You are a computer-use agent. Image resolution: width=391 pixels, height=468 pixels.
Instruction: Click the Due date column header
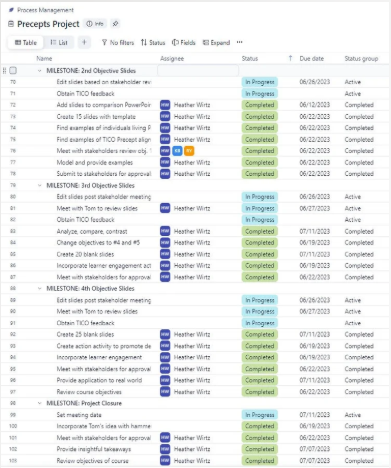[x=312, y=59]
